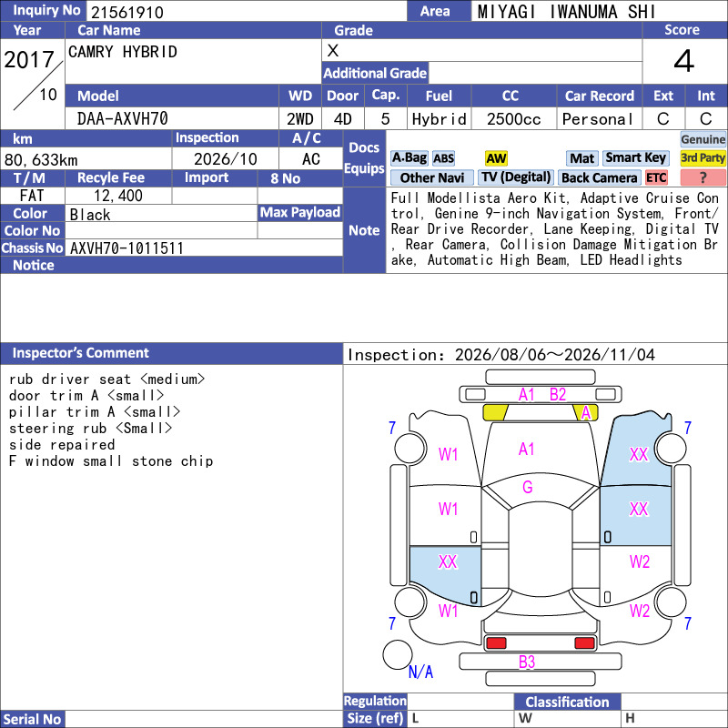
Task: Toggle the 3rd Party legend label
Action: coord(703,158)
